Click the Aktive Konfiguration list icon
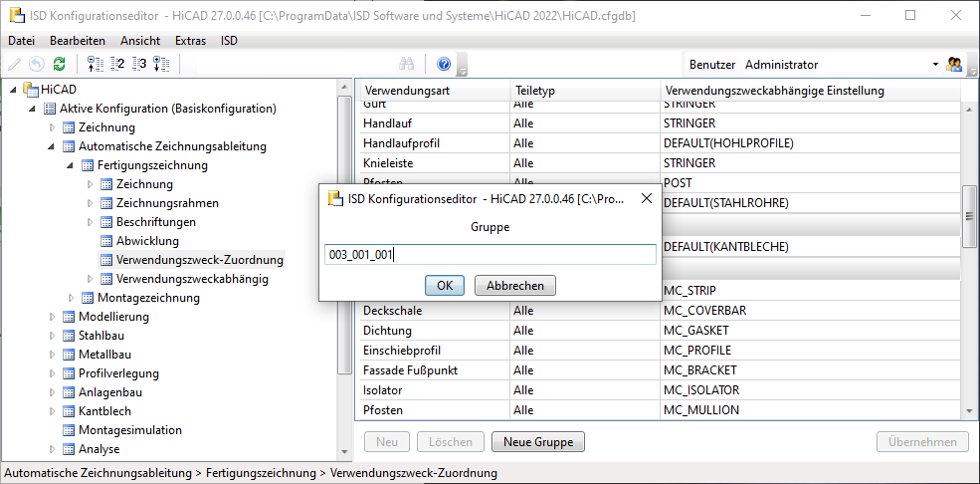Viewport: 980px width, 484px height. [x=50, y=109]
